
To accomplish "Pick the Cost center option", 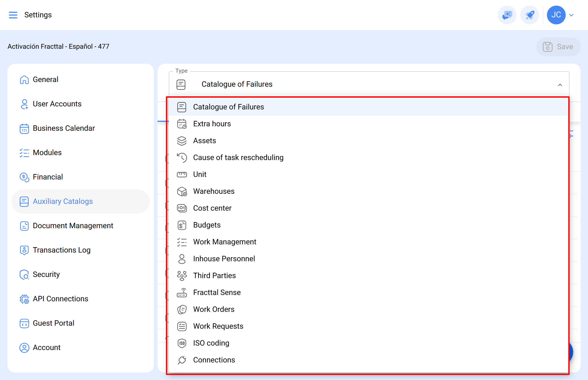I will tap(212, 208).
